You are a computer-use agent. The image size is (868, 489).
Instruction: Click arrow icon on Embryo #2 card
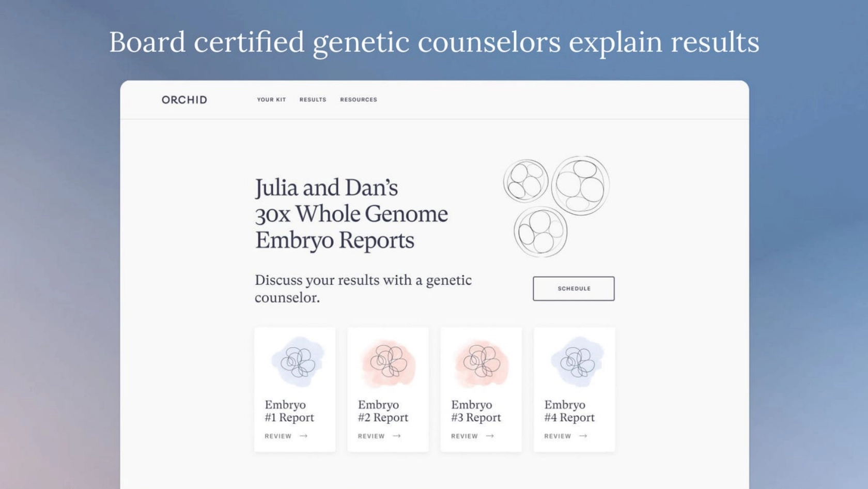[397, 436]
